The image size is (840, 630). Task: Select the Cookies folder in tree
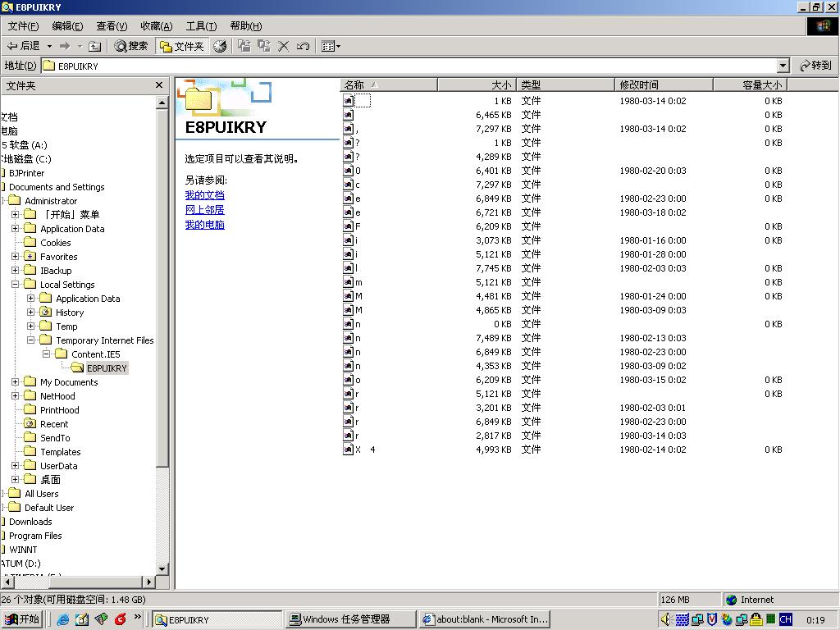click(x=55, y=243)
